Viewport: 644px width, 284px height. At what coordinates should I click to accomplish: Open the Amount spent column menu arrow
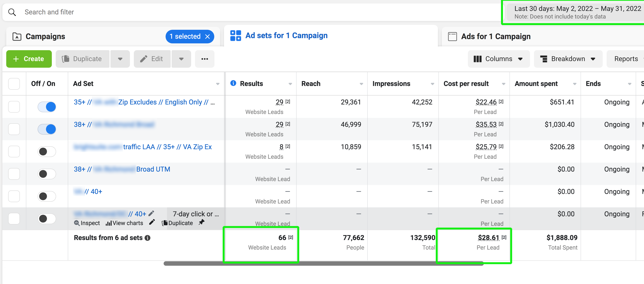click(x=575, y=84)
